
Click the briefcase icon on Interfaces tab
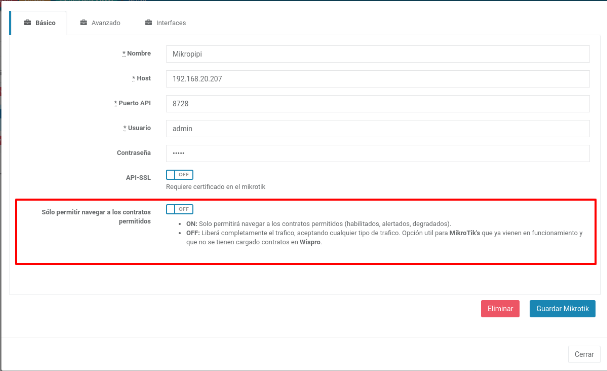pos(149,22)
